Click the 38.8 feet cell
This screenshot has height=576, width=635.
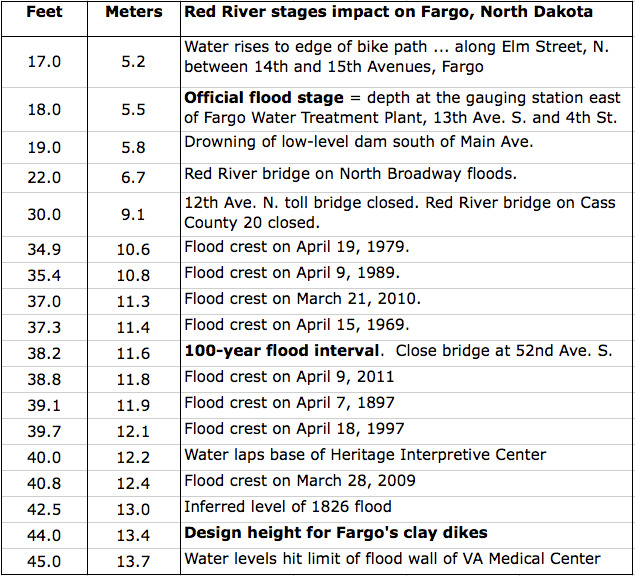coord(44,377)
